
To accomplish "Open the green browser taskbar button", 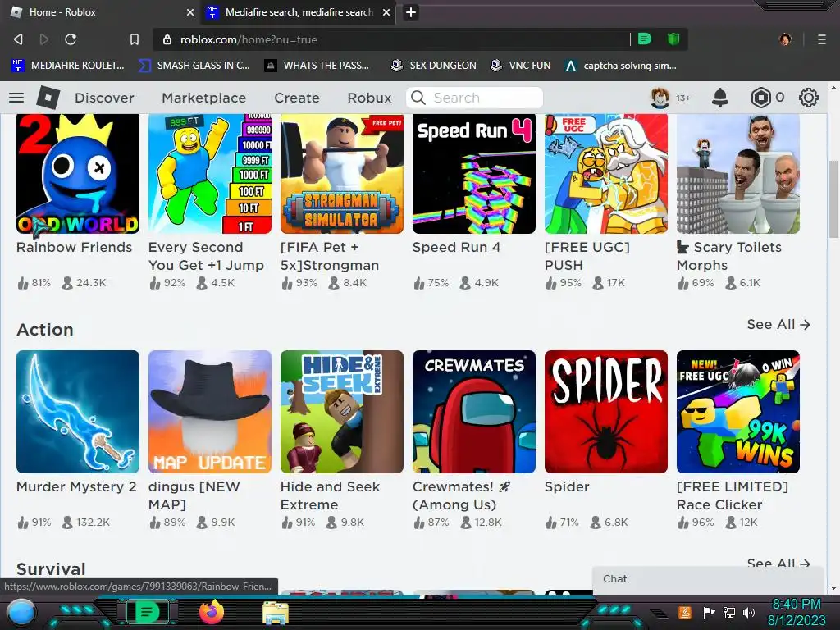I will (x=147, y=612).
